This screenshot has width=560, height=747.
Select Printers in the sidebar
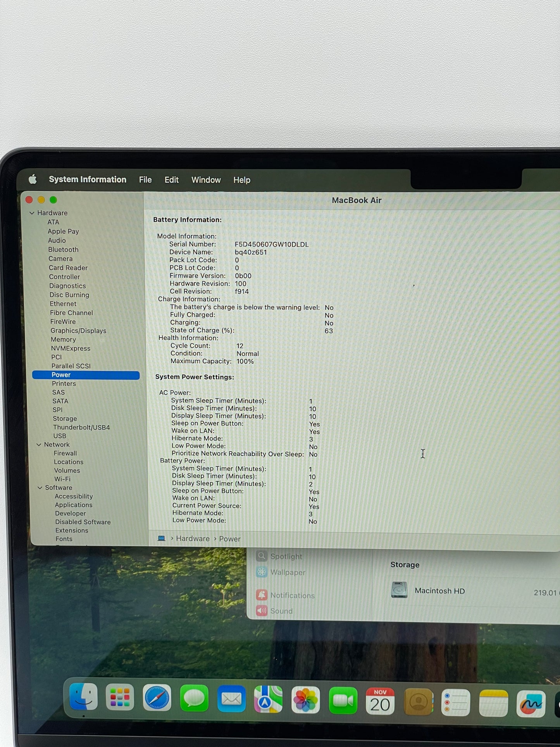[64, 383]
